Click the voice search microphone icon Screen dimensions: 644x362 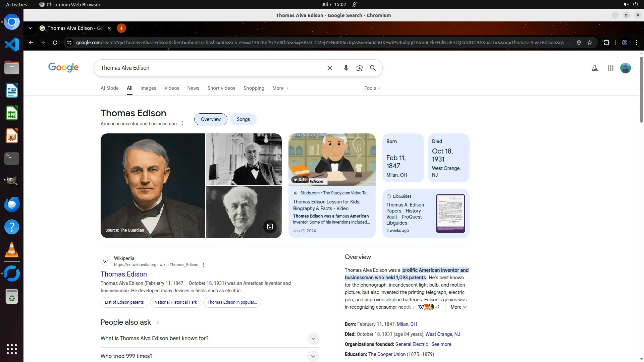pos(346,68)
